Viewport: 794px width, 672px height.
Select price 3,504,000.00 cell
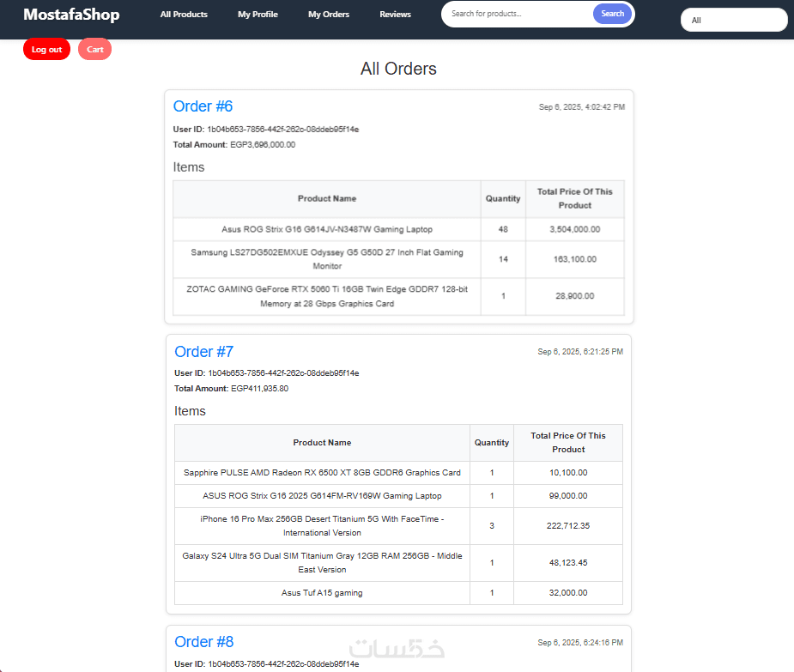(575, 229)
